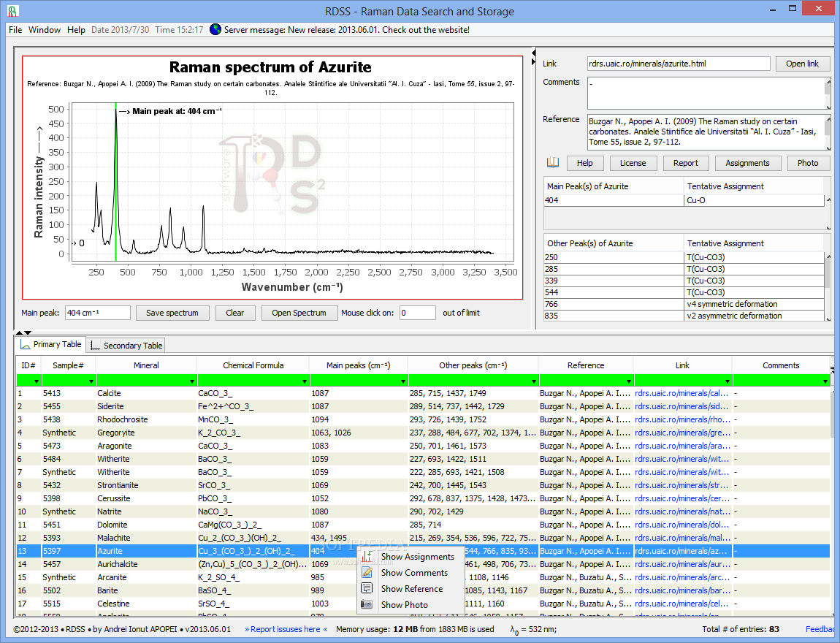Click the Save spectrum button
Image resolution: width=840 pixels, height=643 pixels.
click(172, 313)
